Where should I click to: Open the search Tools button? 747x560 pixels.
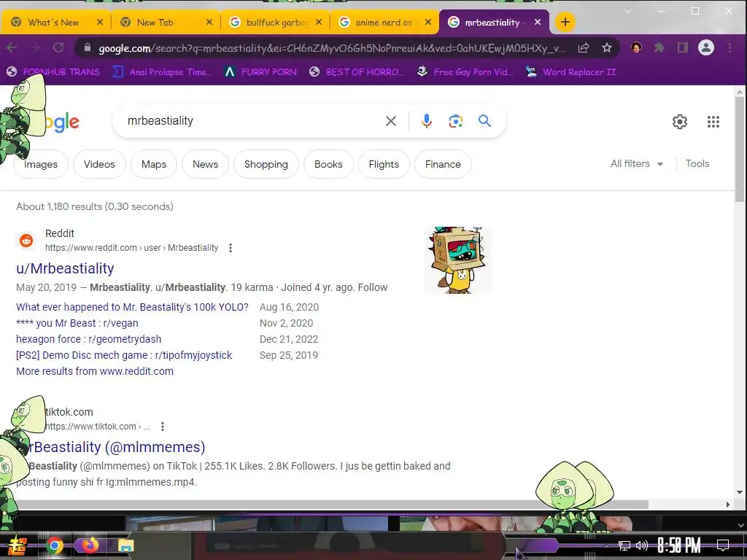697,164
